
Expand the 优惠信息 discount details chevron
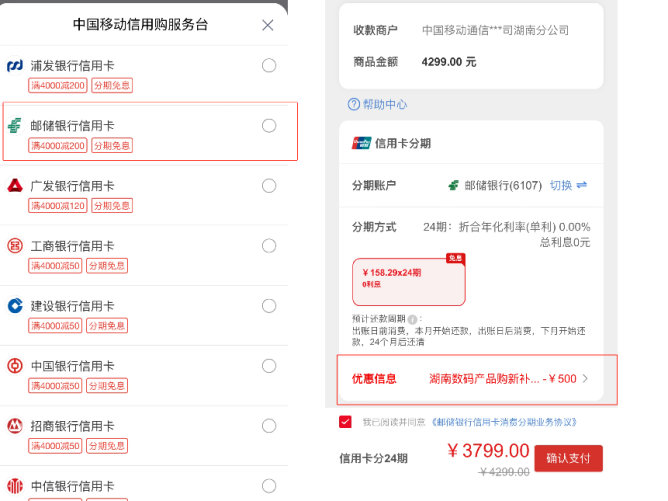tap(585, 379)
